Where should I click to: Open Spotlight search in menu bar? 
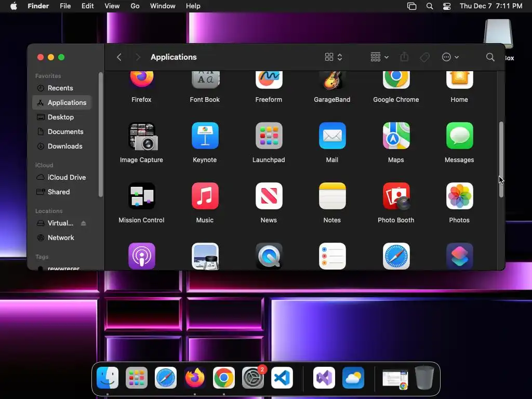click(x=430, y=6)
